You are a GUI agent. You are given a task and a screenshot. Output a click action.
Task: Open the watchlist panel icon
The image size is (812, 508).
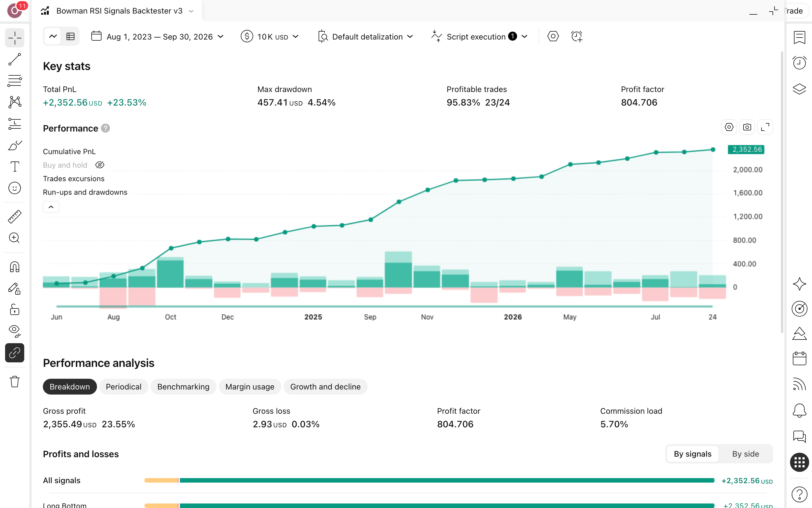tap(799, 38)
